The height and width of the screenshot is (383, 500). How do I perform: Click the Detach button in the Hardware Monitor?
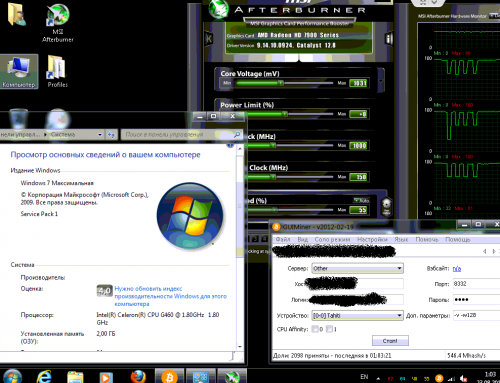coord(494,16)
